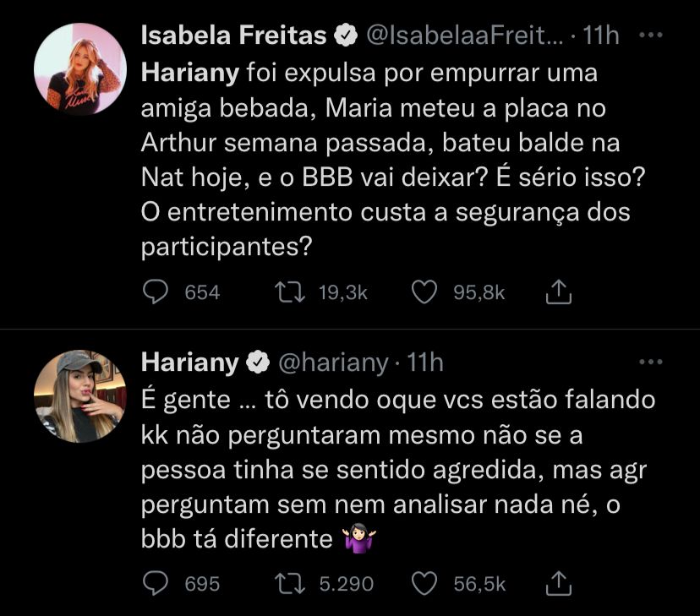Click the @hariany handle
700x616 pixels.
tap(333, 362)
